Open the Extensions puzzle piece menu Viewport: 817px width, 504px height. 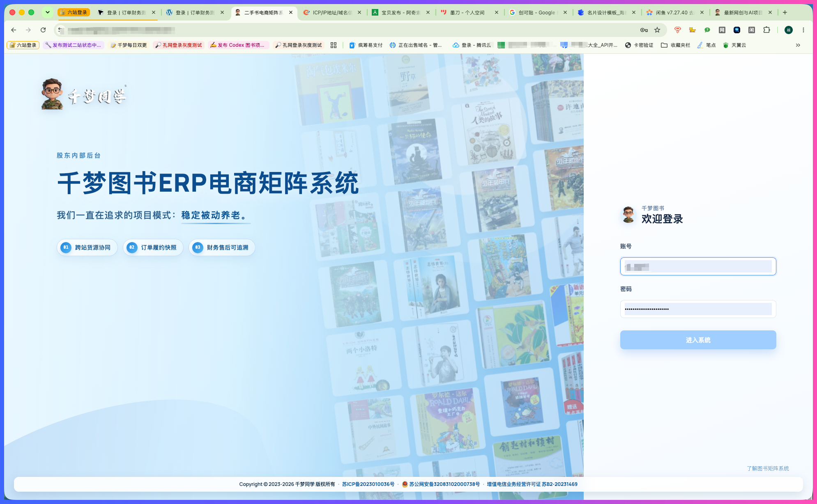tap(766, 30)
